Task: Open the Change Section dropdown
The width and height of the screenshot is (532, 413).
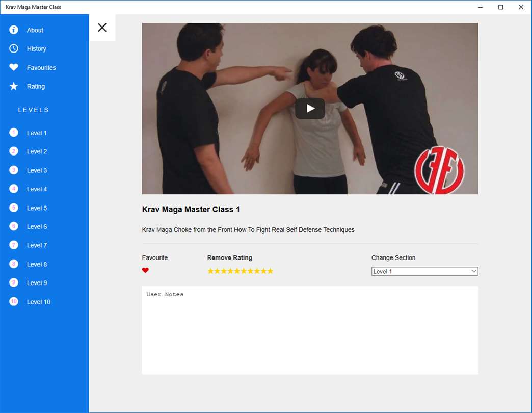Action: pyautogui.click(x=424, y=271)
